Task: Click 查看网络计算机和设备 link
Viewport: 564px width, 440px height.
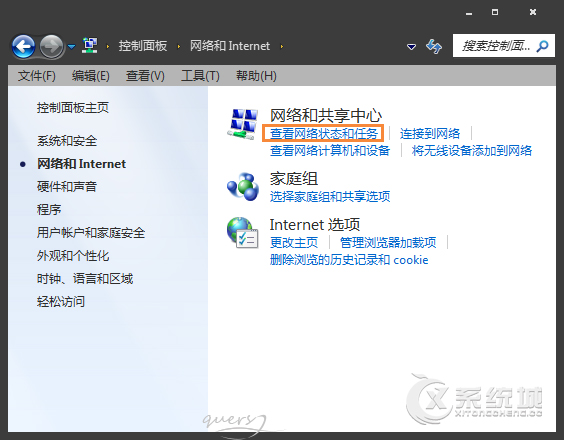Action: pos(330,150)
